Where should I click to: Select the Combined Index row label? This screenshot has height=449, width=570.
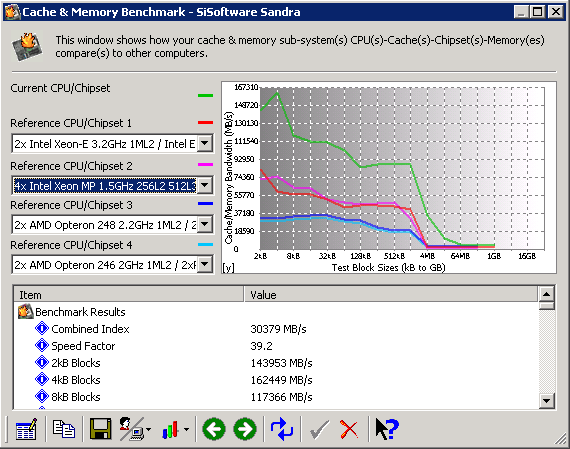(90, 329)
